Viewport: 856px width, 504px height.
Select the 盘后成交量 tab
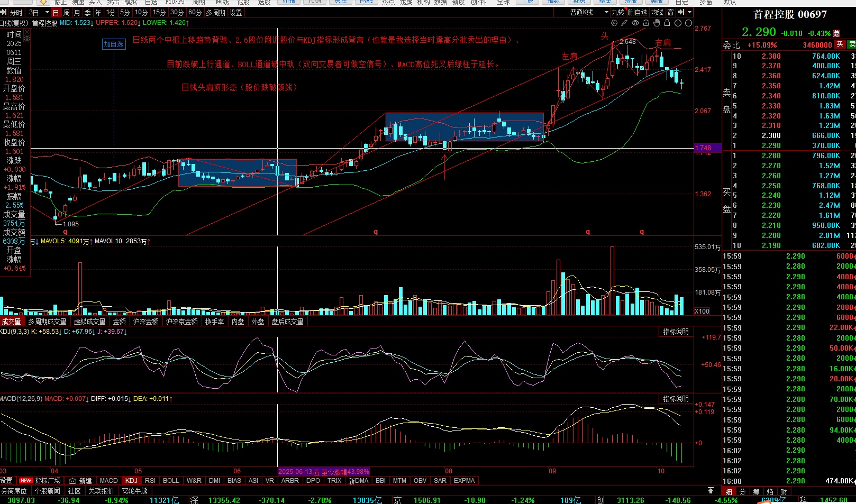[x=287, y=322]
